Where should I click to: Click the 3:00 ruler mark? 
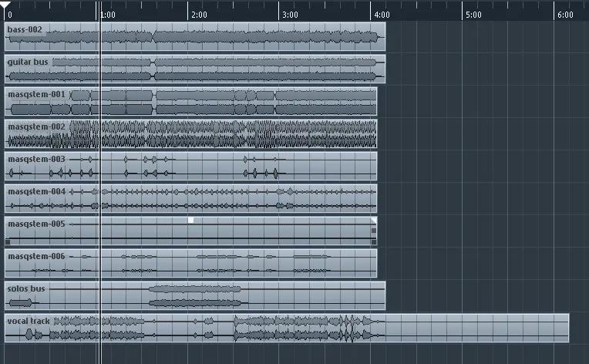[x=291, y=15]
